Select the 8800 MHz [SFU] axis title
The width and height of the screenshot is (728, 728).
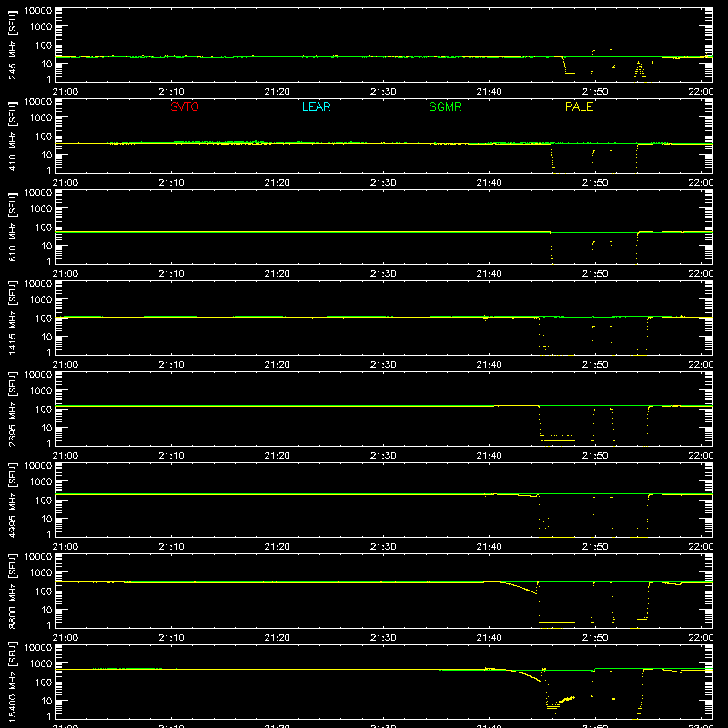[x=13, y=591]
